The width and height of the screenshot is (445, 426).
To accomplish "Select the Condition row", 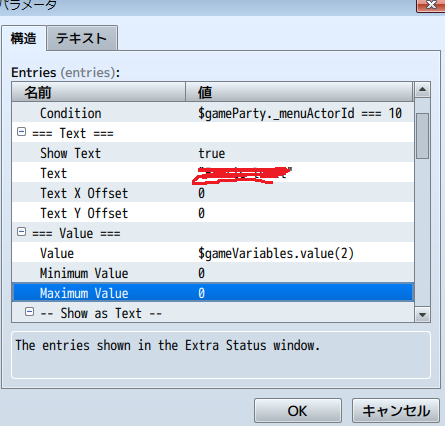I will (x=213, y=113).
